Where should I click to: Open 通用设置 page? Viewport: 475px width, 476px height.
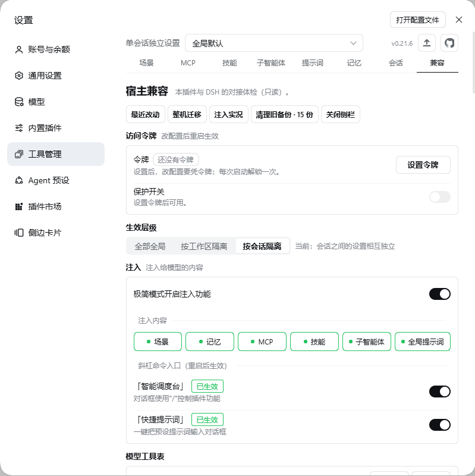pos(56,76)
